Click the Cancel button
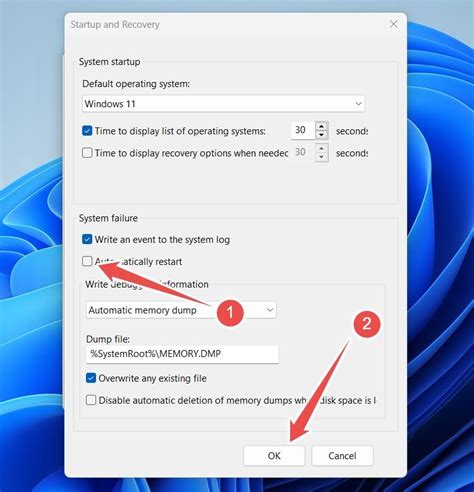 coord(342,455)
